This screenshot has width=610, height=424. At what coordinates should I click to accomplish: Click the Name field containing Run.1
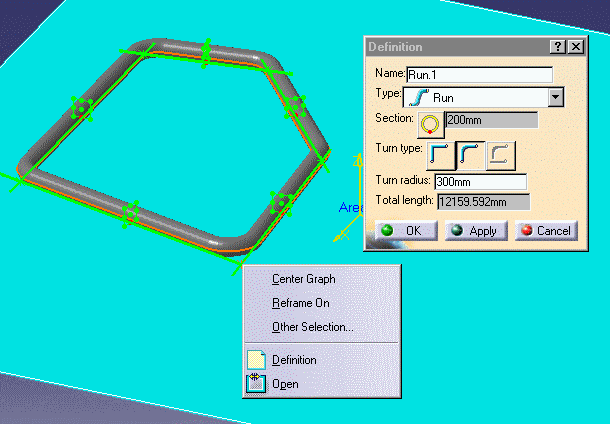tap(479, 74)
